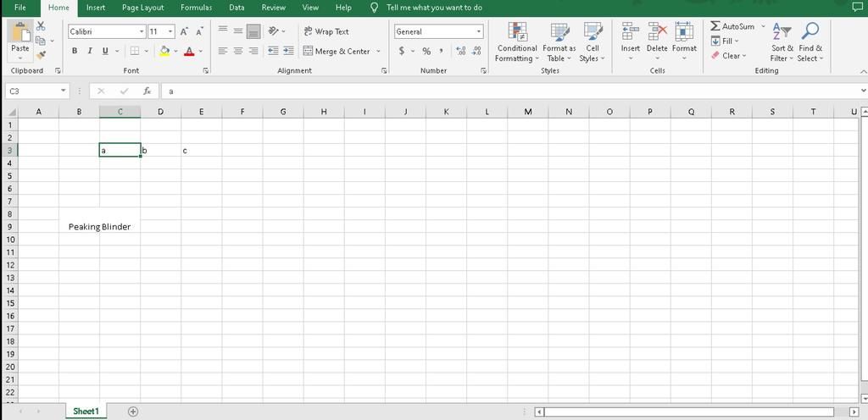The width and height of the screenshot is (868, 420).
Task: Activate the Format Painter brush
Action: pos(41,55)
